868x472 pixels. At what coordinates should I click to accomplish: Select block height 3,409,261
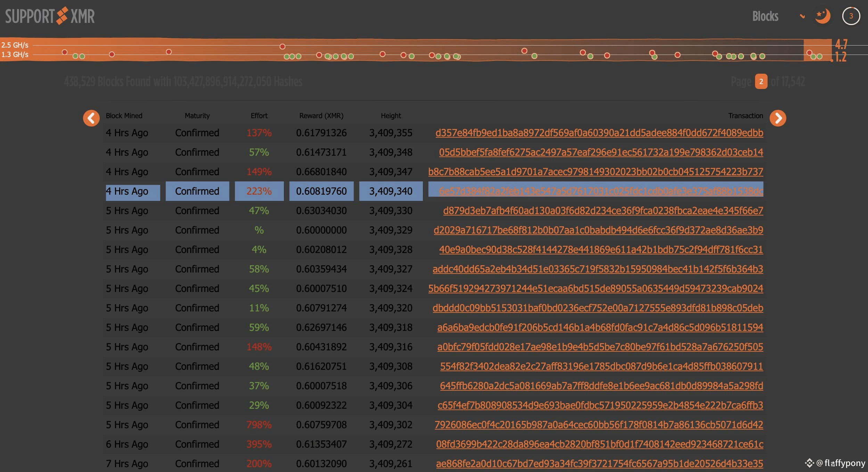391,464
